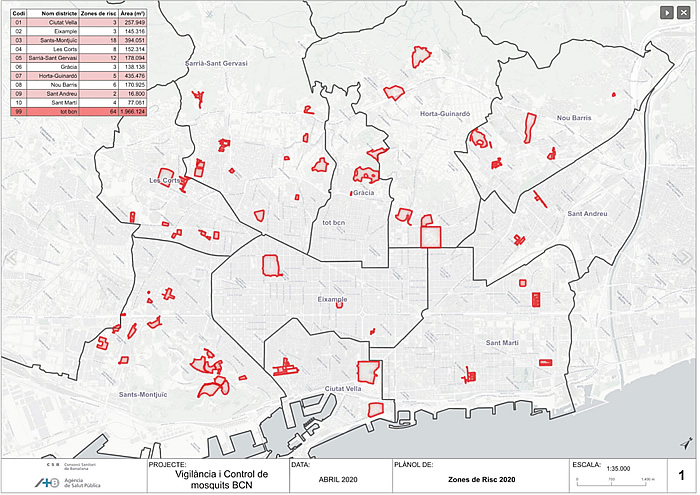The image size is (700, 495).
Task: Close the map image viewer
Action: [684, 12]
